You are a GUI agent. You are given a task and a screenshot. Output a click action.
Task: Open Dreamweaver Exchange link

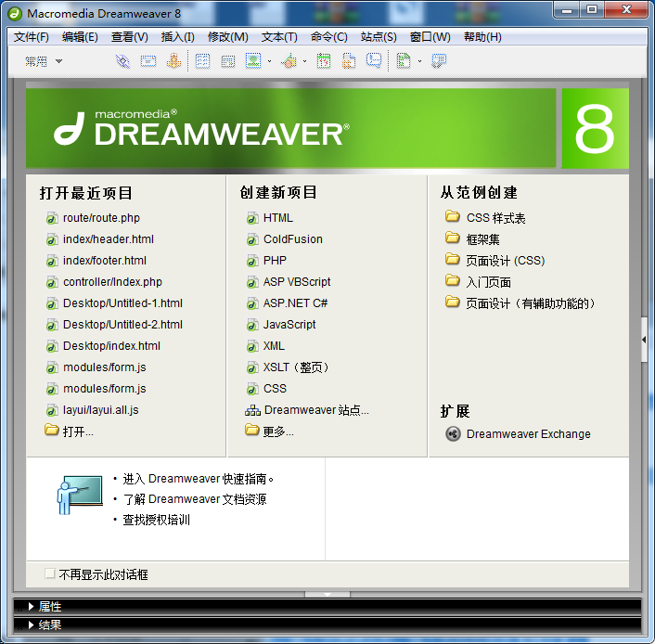click(528, 434)
